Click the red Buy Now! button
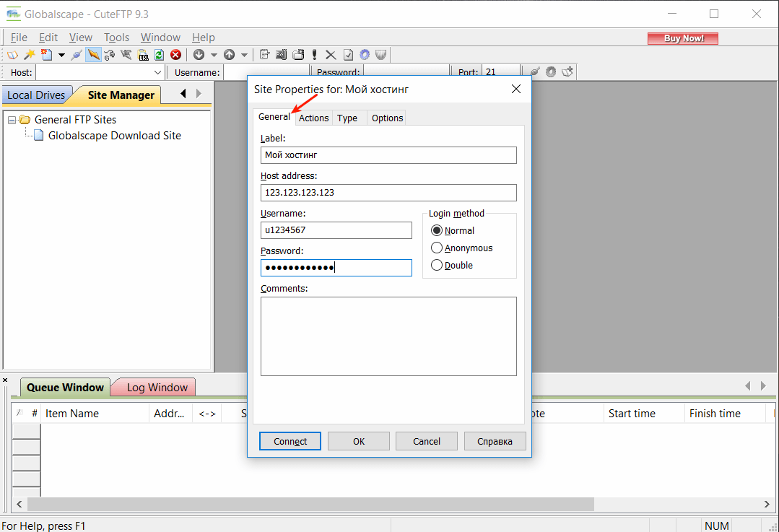Image resolution: width=779 pixels, height=532 pixels. [683, 38]
